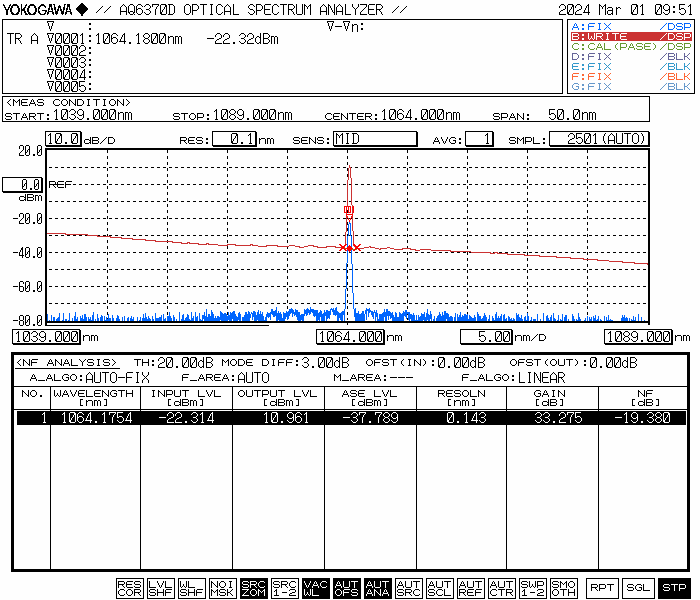
Task: Click the red marker on the spectrum peak
Action: 348,210
